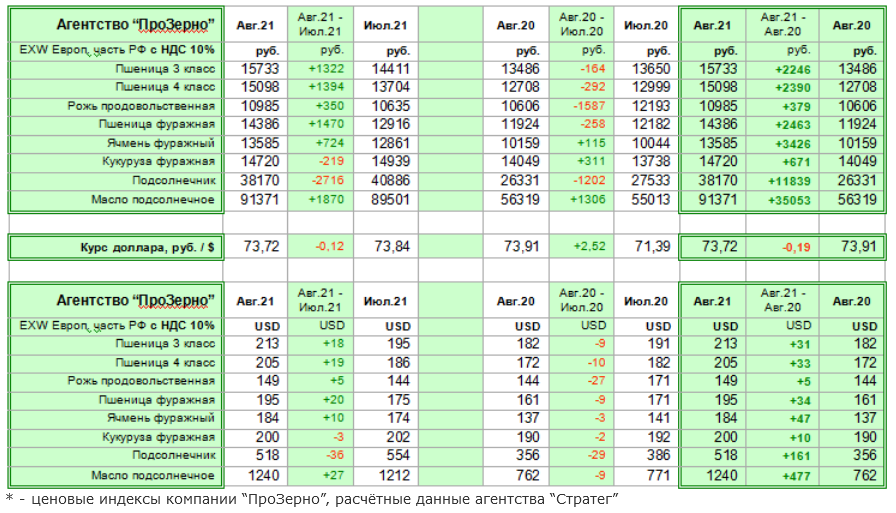896x513 pixels.
Task: Click the +724 barley change
Action: pos(330,143)
